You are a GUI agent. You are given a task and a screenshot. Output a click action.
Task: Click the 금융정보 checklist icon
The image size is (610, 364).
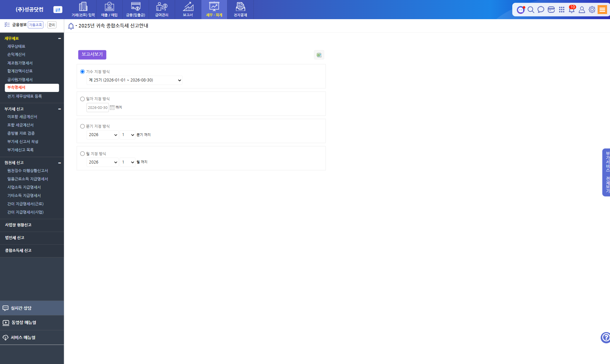tap(7, 25)
